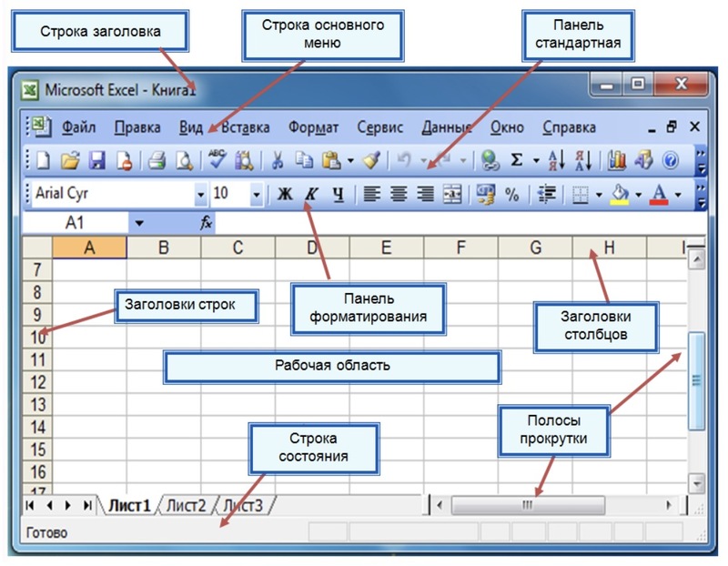Open the AutoSum dropdown arrow

click(x=536, y=161)
